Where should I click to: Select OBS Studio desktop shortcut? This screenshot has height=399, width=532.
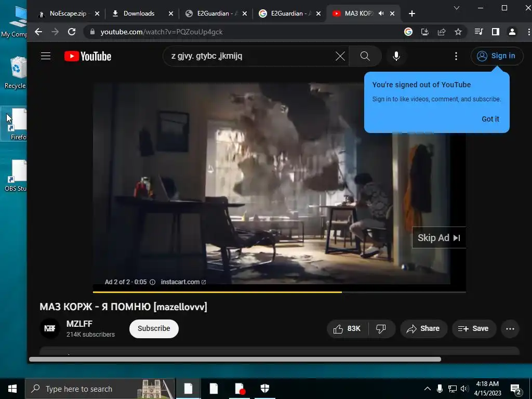16,176
